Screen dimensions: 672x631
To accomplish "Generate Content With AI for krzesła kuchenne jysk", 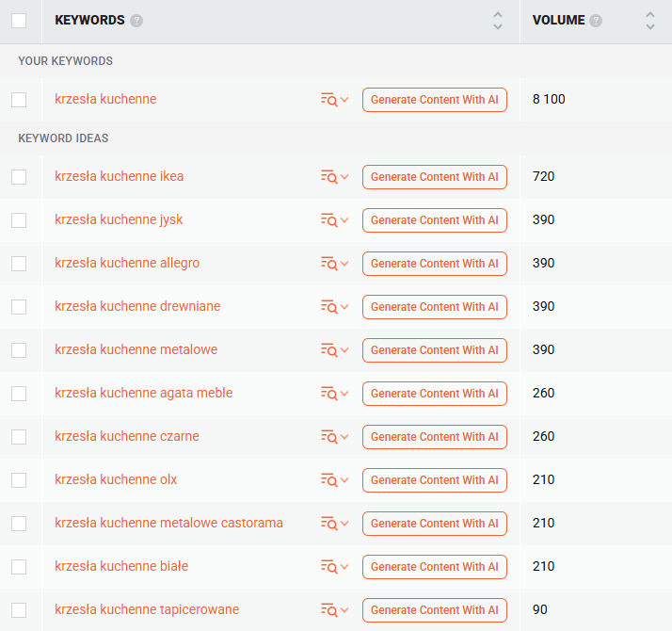I will tap(435, 220).
